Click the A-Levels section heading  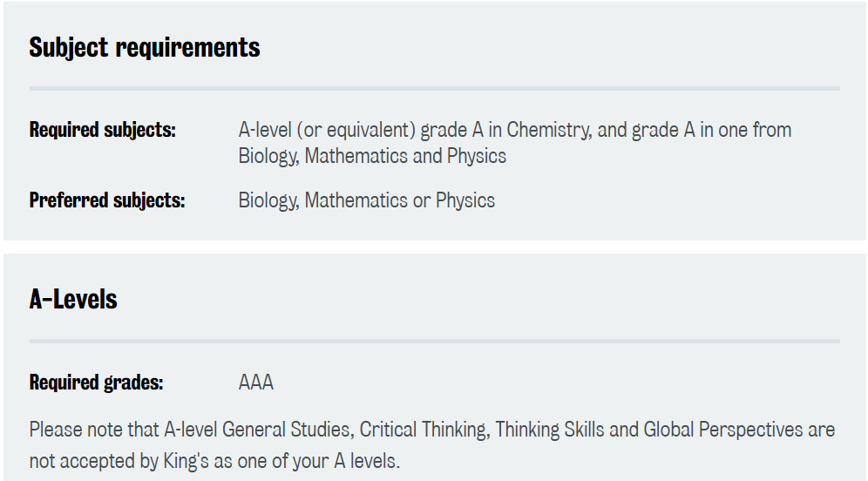coord(73,300)
